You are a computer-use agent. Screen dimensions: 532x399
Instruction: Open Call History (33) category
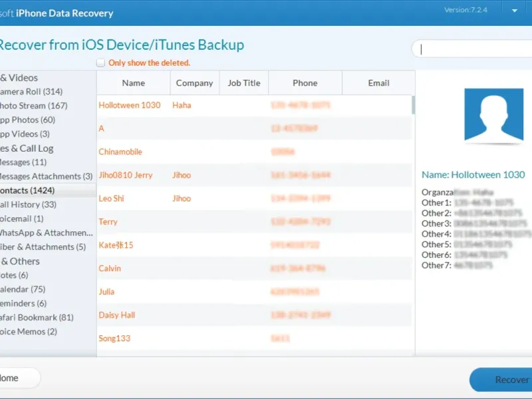click(x=28, y=205)
